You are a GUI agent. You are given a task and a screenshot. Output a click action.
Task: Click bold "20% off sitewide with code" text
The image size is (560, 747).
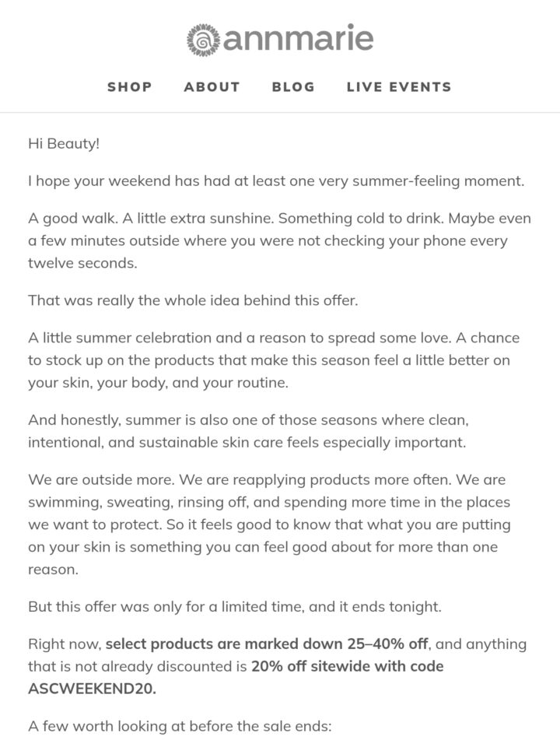pyautogui.click(x=347, y=666)
